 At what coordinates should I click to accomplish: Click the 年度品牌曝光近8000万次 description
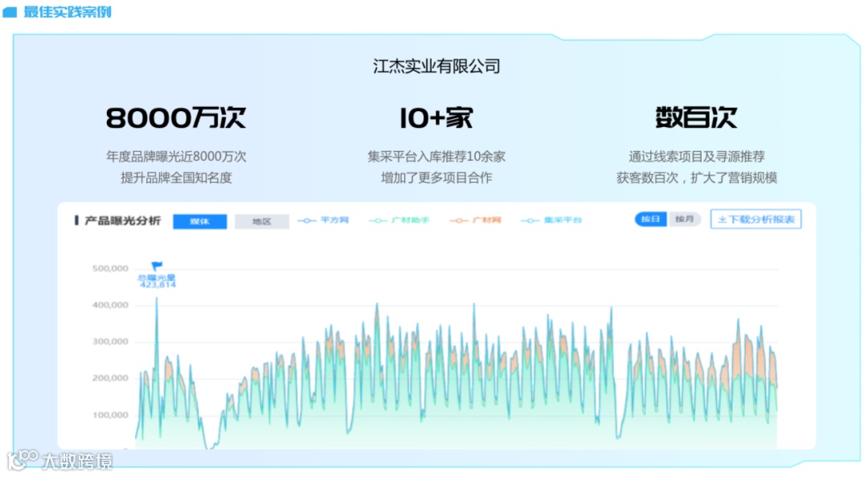(x=176, y=157)
